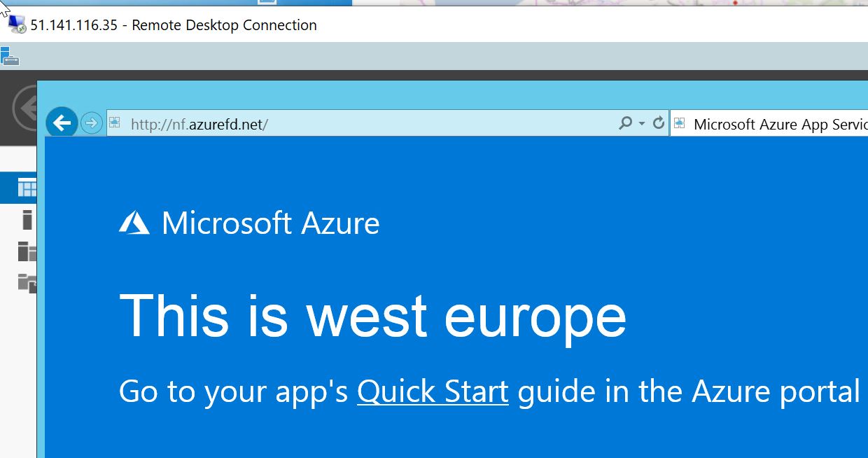Select the File and Storage Services icon
This screenshot has height=458, width=868.
27,282
